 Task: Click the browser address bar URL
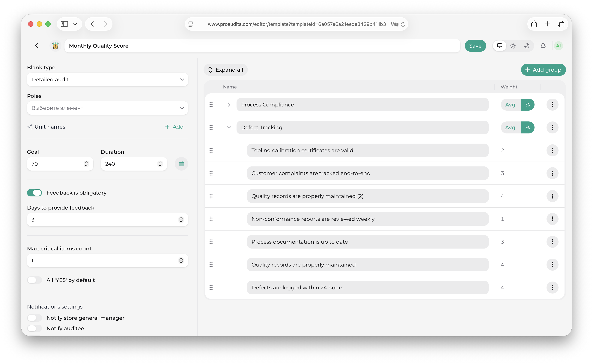tap(297, 24)
